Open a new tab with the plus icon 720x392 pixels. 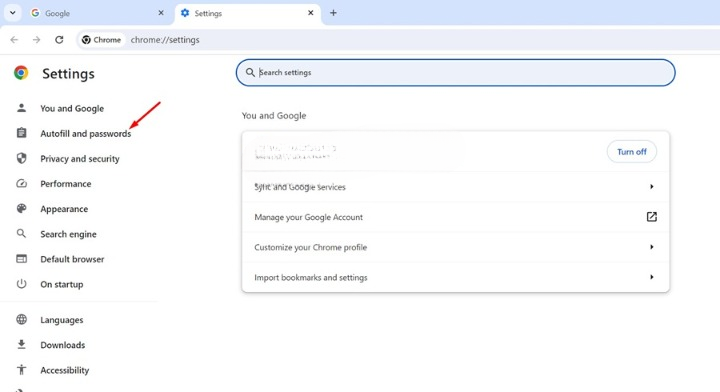click(x=333, y=13)
